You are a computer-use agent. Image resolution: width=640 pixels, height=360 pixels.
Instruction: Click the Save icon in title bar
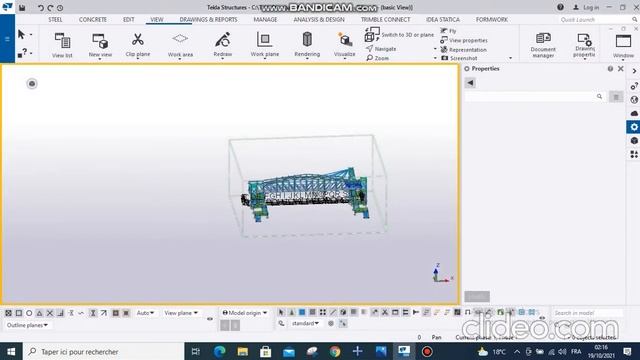click(22, 7)
